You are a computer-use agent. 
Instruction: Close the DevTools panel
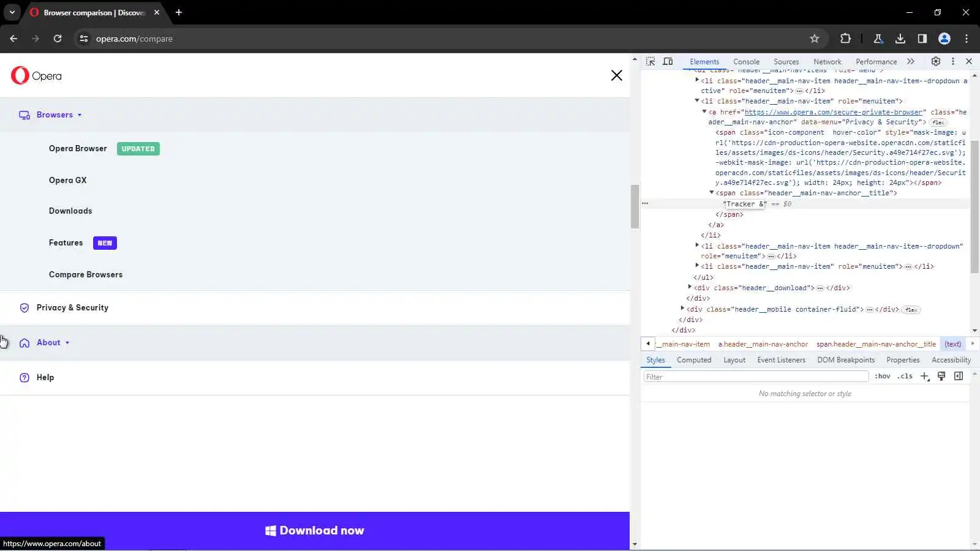[969, 61]
